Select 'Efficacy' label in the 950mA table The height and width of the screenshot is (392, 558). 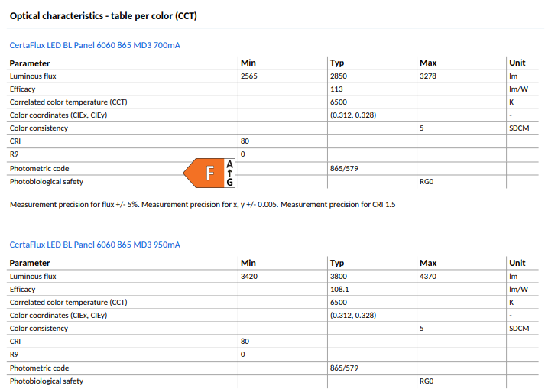[22, 290]
